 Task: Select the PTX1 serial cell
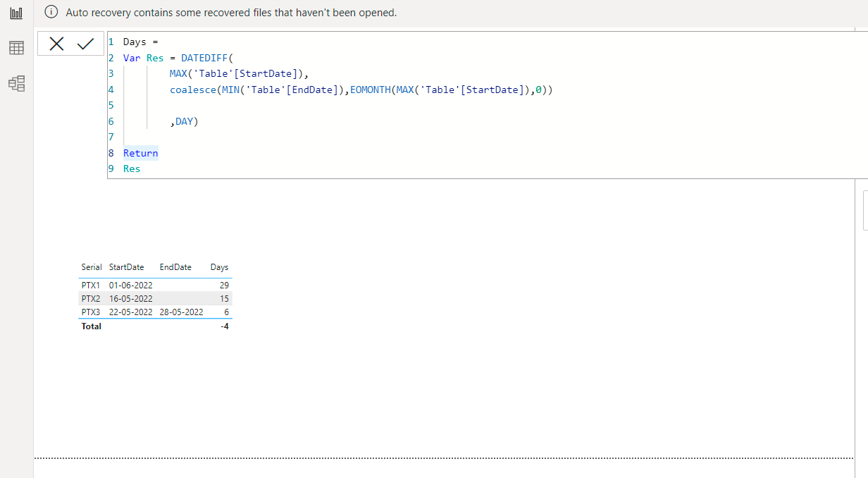tap(91, 285)
